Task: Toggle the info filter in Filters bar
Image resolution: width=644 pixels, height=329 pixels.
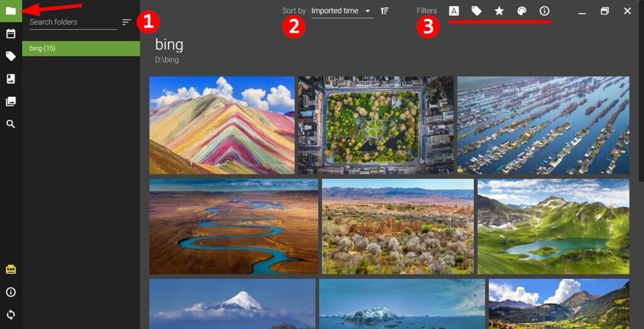Action: click(x=545, y=11)
